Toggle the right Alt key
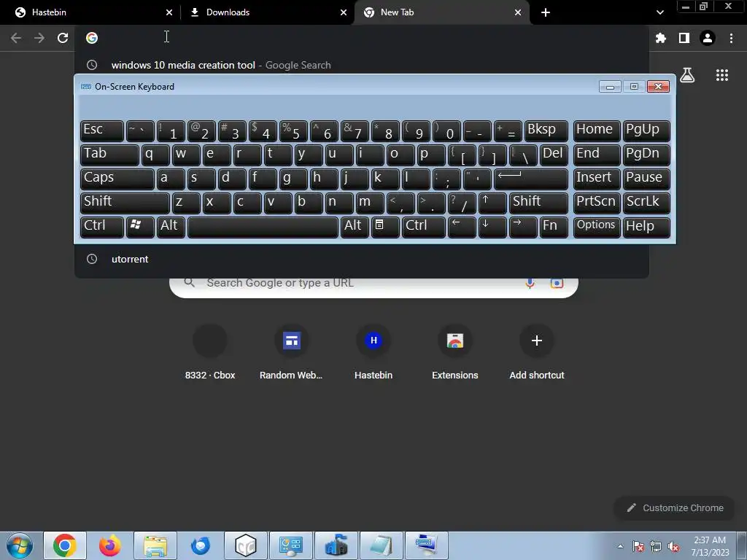Viewport: 747px width, 560px height. 355,227
